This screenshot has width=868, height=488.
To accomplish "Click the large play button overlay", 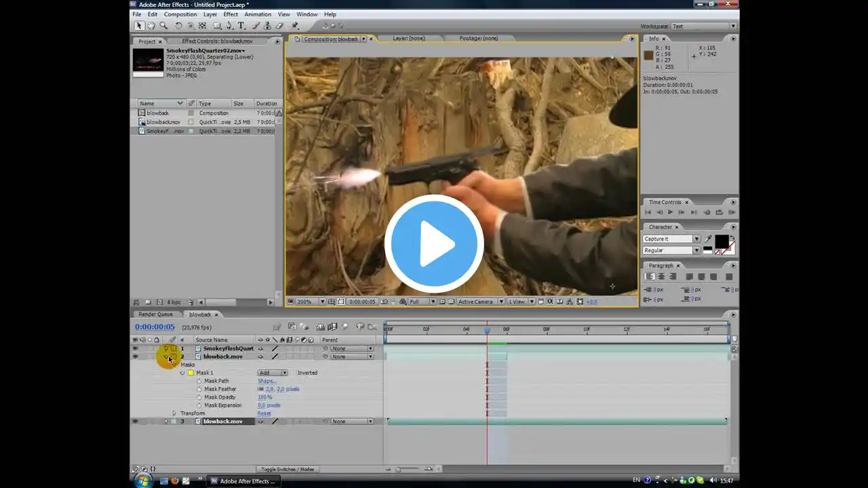I will (434, 244).
